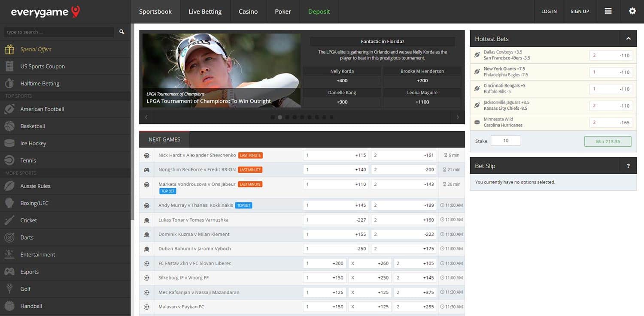Select the second banner carousel dot
Viewport: 644px width, 316px height.
(x=280, y=117)
